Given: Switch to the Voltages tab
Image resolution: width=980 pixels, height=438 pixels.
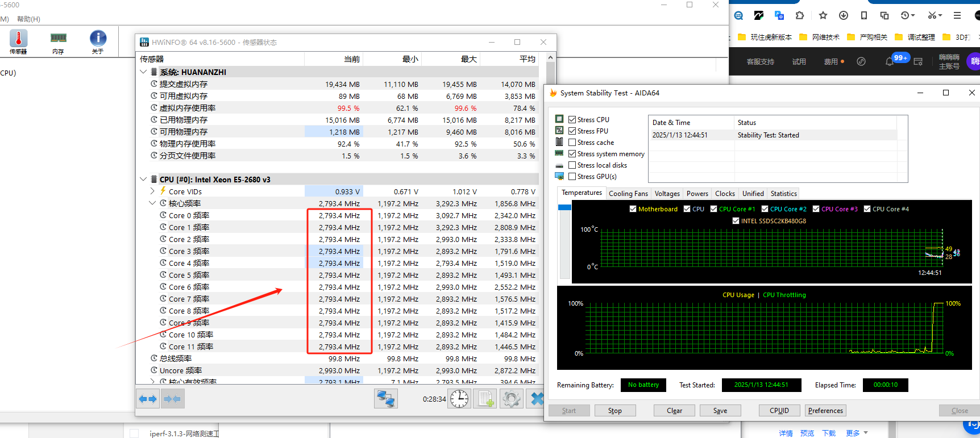Looking at the screenshot, I should (667, 194).
